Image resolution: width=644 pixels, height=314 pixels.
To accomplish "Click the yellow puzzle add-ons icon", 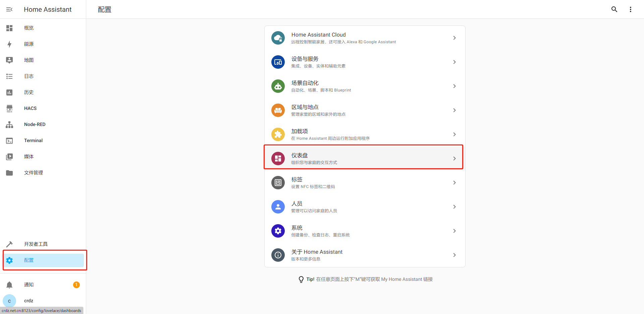I will (278, 134).
